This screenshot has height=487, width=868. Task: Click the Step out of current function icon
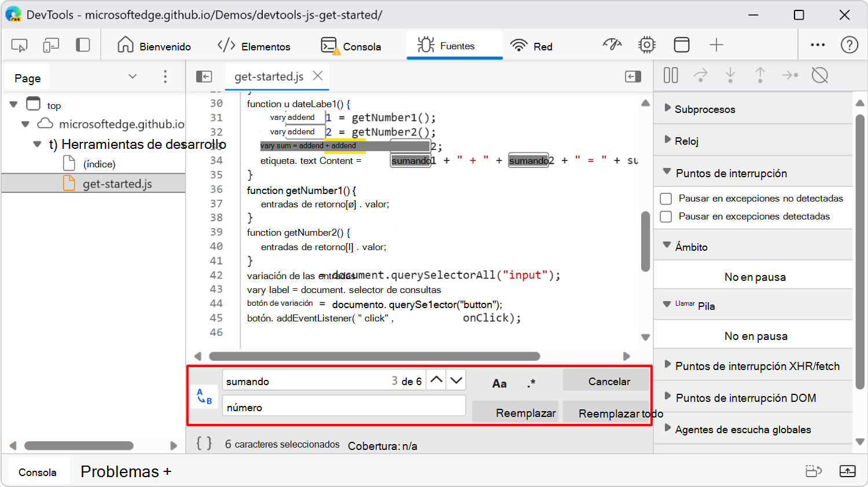click(x=760, y=75)
